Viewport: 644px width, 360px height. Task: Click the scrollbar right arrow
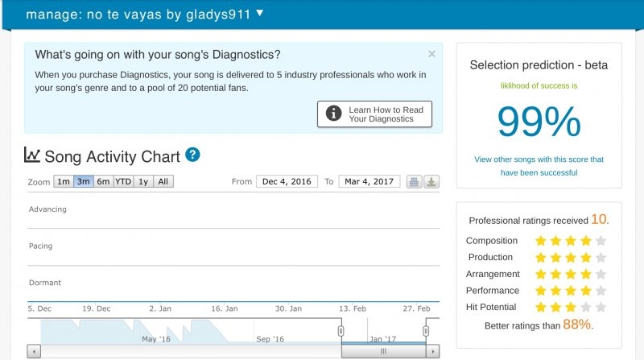(x=435, y=351)
